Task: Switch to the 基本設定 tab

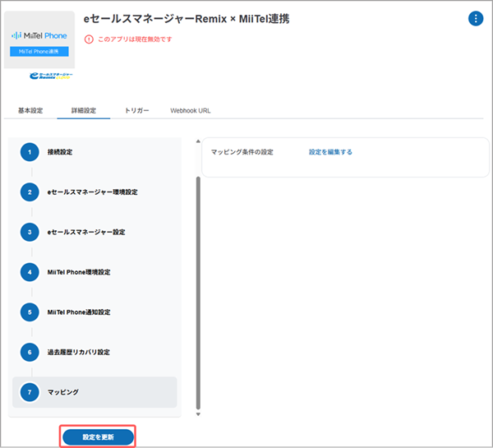Action: (x=30, y=110)
